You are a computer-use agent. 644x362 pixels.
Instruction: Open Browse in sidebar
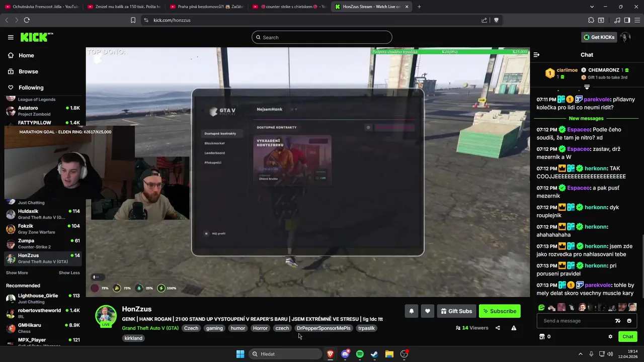pyautogui.click(x=28, y=71)
